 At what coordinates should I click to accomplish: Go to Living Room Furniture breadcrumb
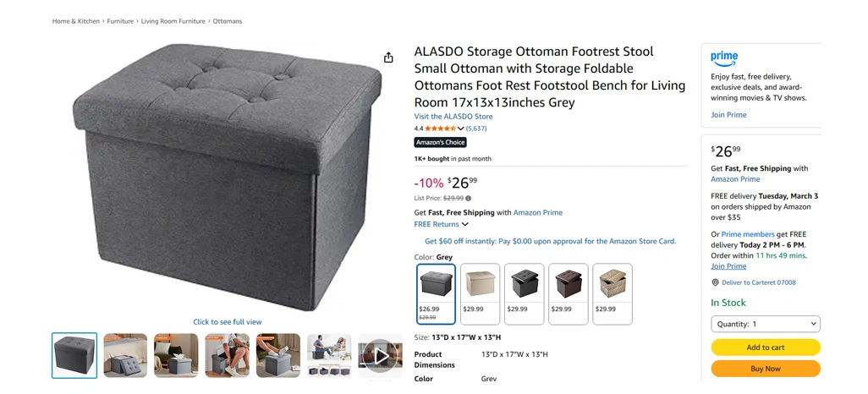click(x=173, y=21)
